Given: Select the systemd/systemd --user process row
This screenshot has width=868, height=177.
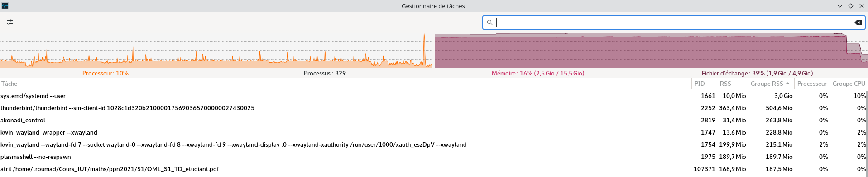Looking at the screenshot, I should click(x=432, y=96).
